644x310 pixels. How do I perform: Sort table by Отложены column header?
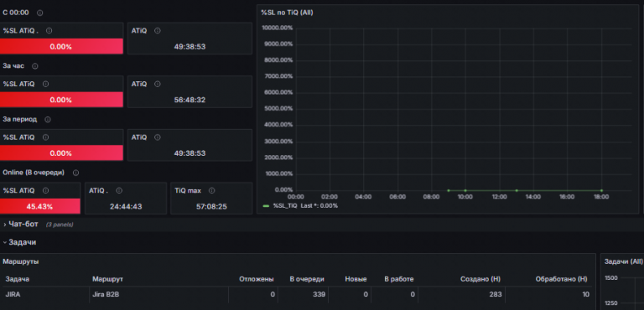(x=257, y=279)
